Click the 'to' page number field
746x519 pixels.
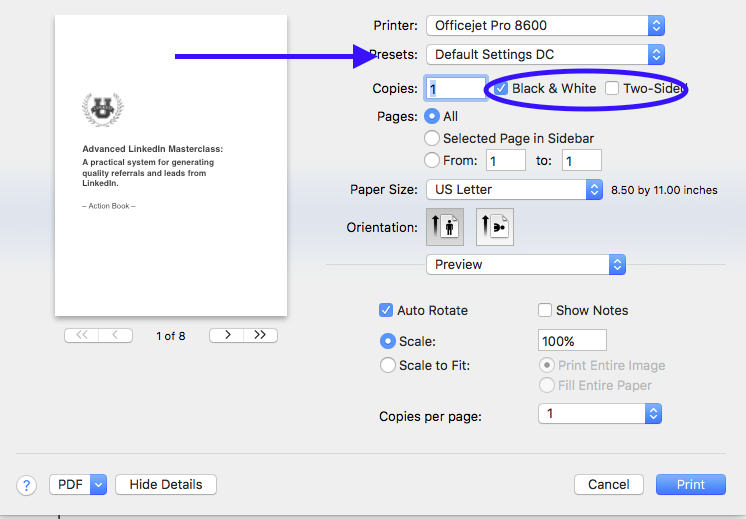coord(582,160)
